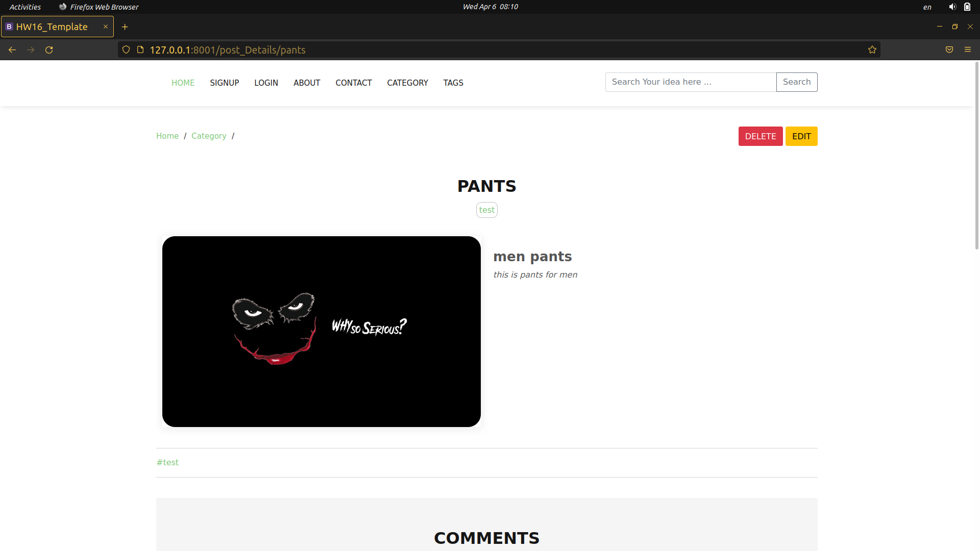Image resolution: width=980 pixels, height=551 pixels.
Task: Open the Pocket save icon
Action: click(949, 50)
